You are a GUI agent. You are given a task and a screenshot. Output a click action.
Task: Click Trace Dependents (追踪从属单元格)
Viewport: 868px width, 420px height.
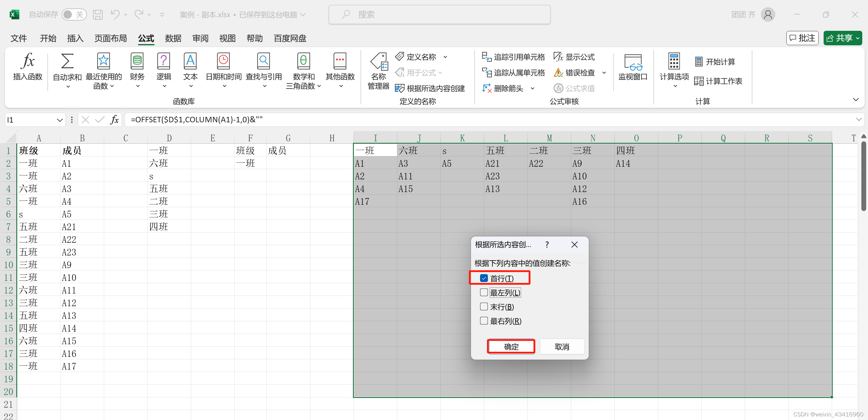point(513,72)
